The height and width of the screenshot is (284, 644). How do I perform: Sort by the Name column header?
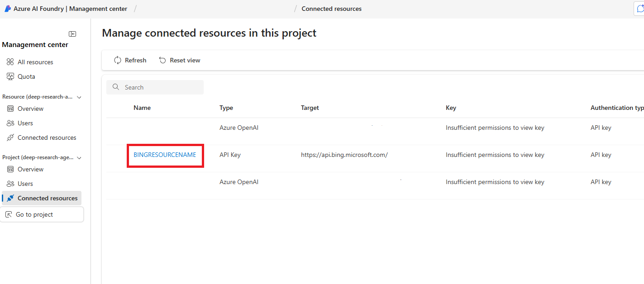(x=142, y=108)
